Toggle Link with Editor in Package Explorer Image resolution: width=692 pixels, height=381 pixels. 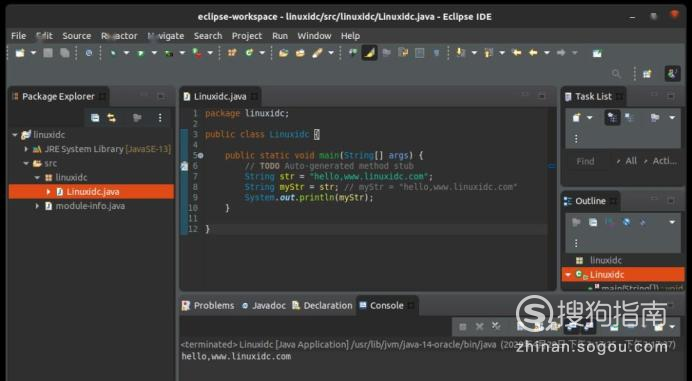click(112, 118)
